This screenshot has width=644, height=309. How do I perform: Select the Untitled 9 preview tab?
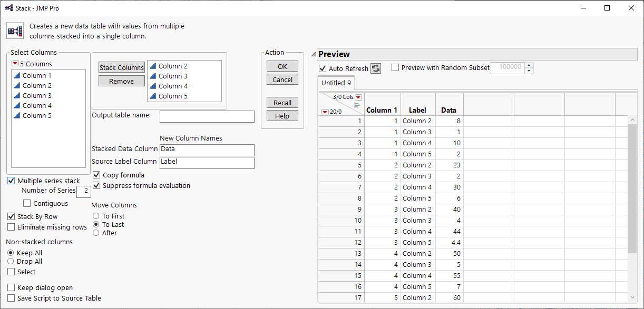point(336,83)
